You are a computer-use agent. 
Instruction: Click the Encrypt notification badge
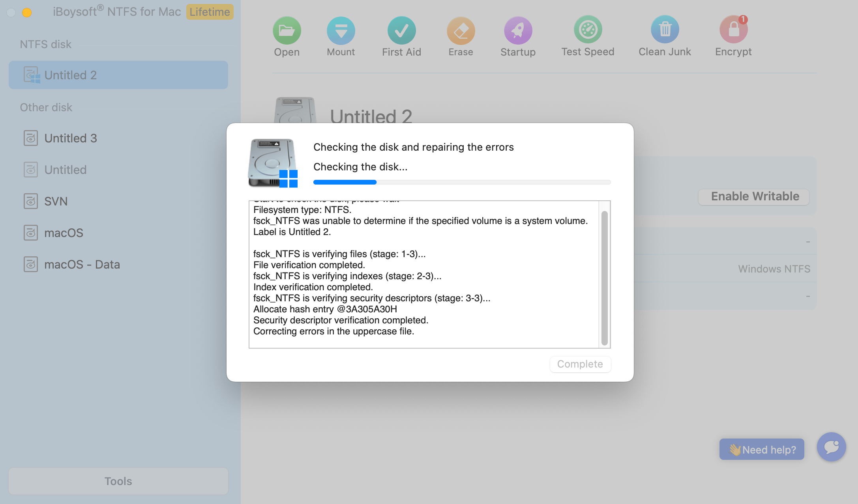click(x=743, y=19)
